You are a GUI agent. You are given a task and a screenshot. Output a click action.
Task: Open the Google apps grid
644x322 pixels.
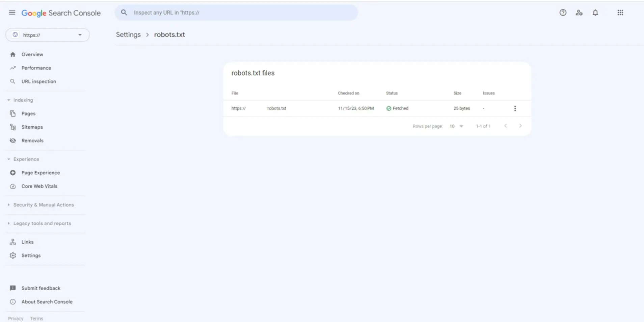[620, 13]
